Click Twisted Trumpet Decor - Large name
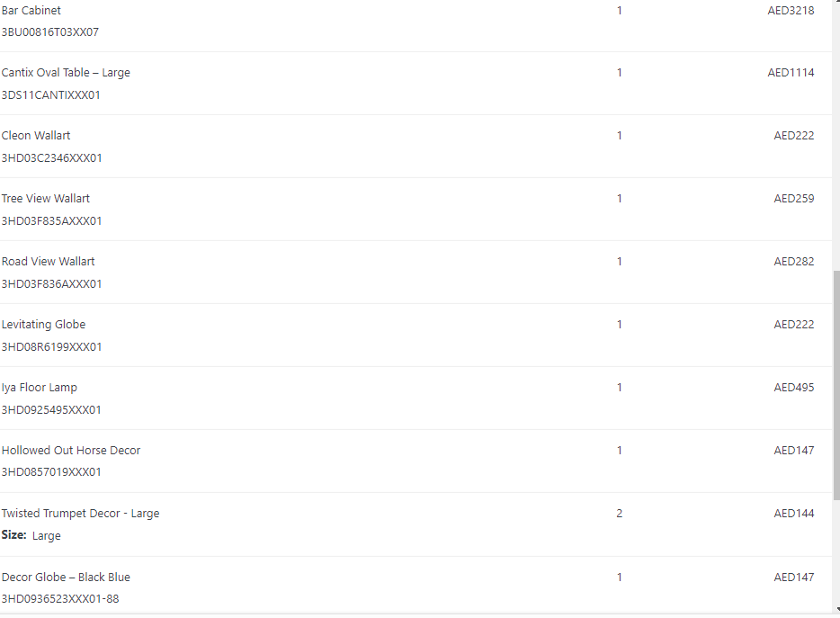Viewport: 840px width, 618px height. pyautogui.click(x=80, y=514)
